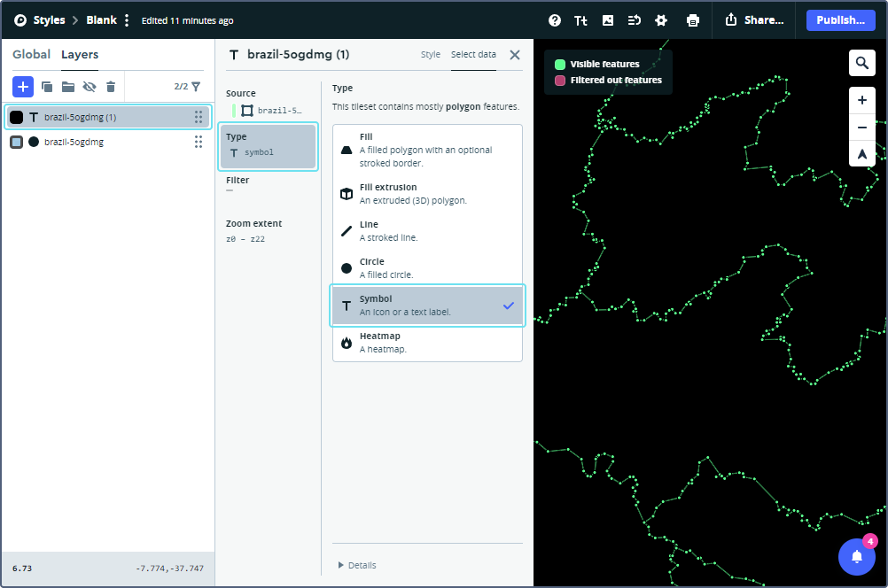This screenshot has width=888, height=588.
Task: Switch to the Global tab
Action: (x=31, y=55)
